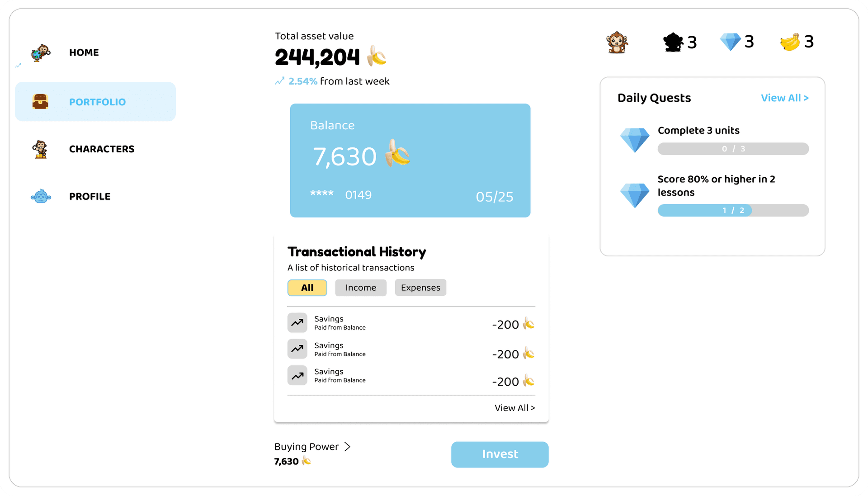This screenshot has height=496, width=868.
Task: Open the CHARACTERS menu label
Action: click(102, 149)
